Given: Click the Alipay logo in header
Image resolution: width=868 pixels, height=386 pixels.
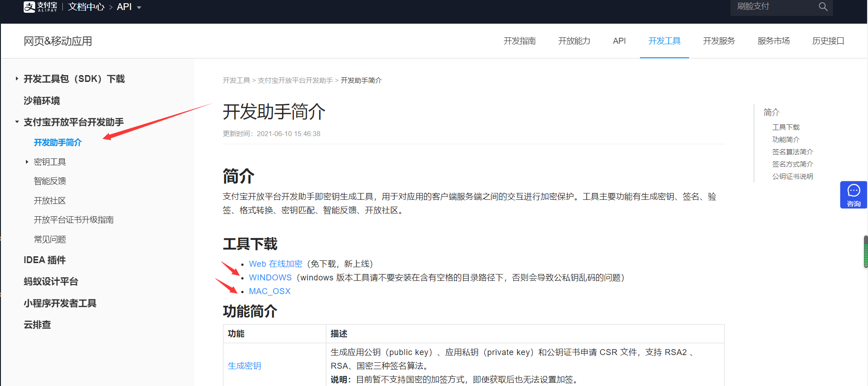Looking at the screenshot, I should coord(40,6).
